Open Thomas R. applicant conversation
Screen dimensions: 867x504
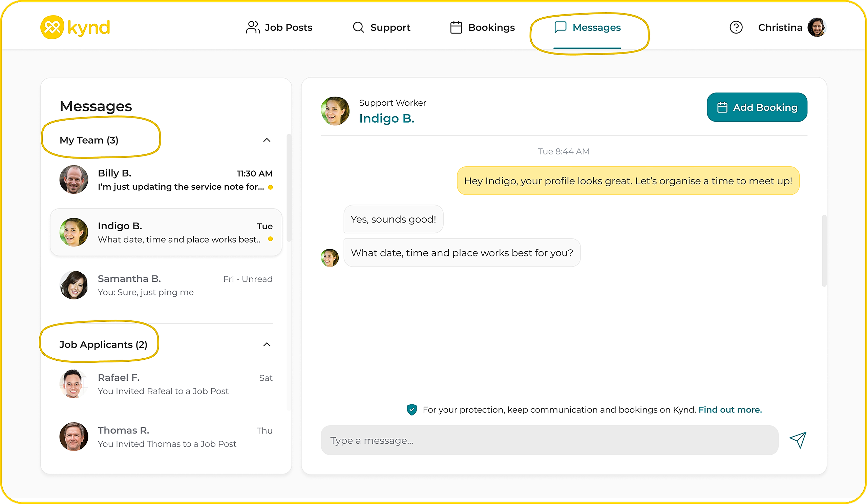[x=166, y=437]
